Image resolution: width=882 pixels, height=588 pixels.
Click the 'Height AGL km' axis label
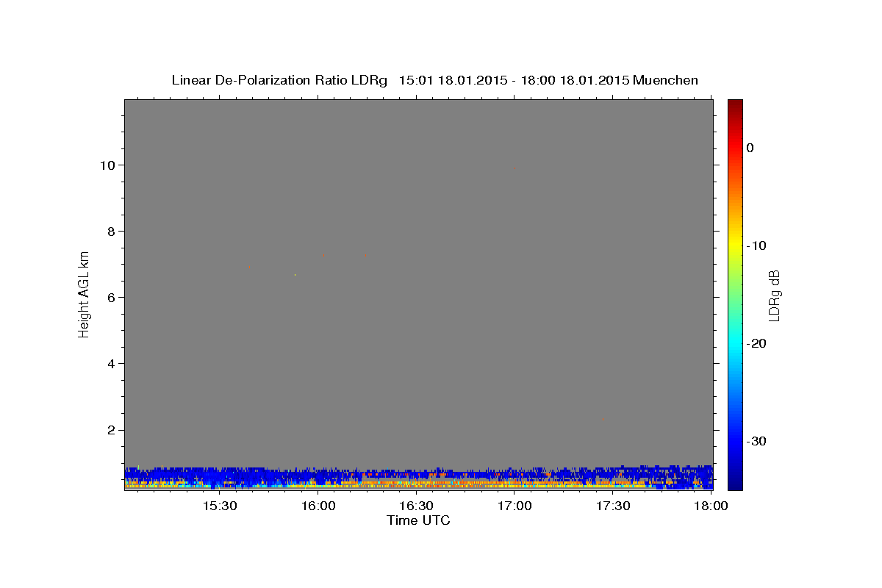84,294
